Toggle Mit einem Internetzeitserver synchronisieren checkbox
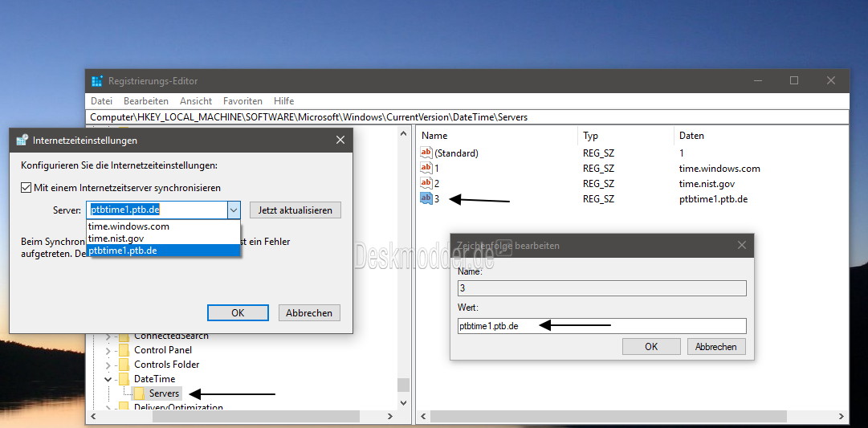The image size is (868, 428). 26,188
